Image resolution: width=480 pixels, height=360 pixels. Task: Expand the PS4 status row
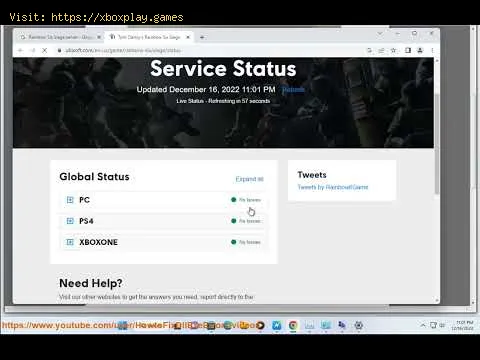[163, 221]
